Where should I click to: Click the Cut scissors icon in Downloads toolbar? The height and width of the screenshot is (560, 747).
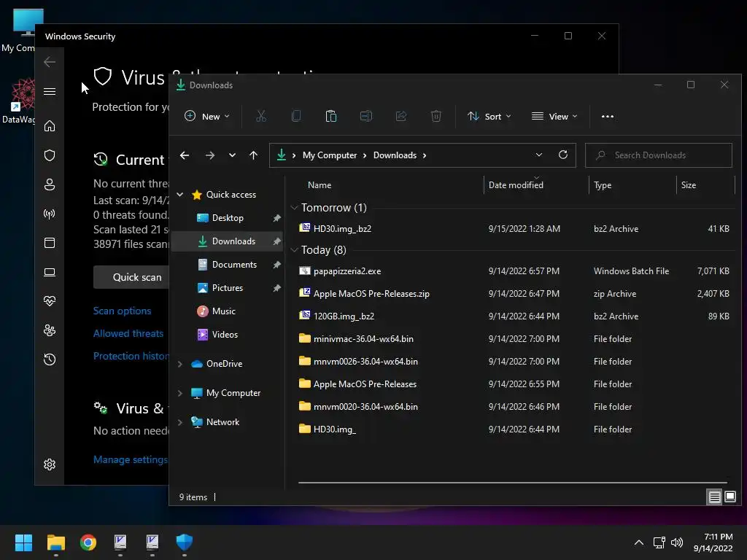260,116
